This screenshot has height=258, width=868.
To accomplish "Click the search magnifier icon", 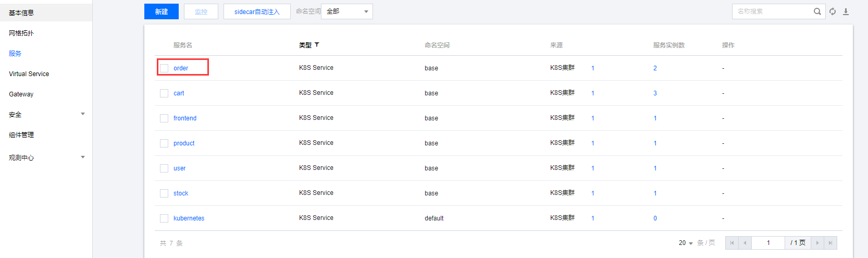I will click(817, 11).
